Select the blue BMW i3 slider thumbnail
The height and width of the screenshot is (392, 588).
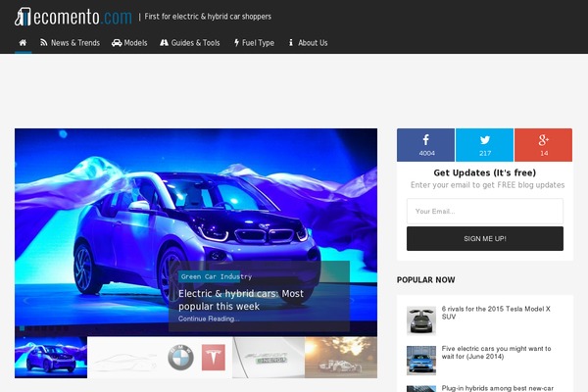point(51,357)
